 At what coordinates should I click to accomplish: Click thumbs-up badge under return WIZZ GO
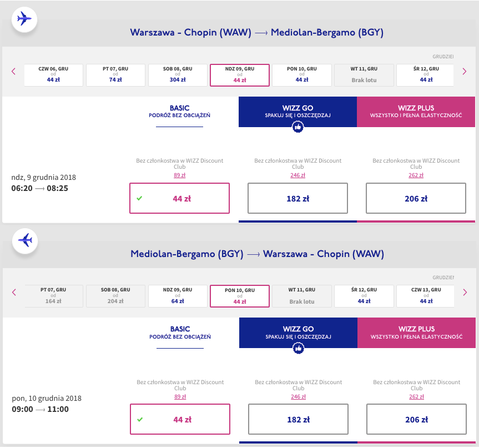298,348
